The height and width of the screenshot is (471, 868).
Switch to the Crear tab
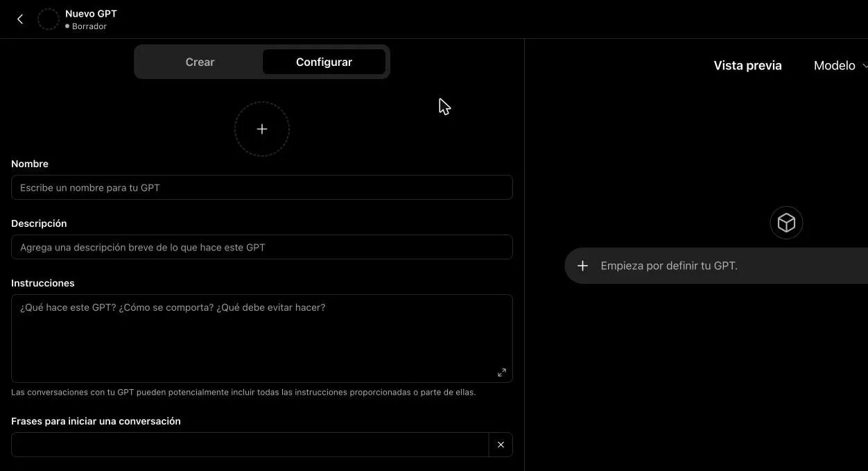(x=200, y=62)
